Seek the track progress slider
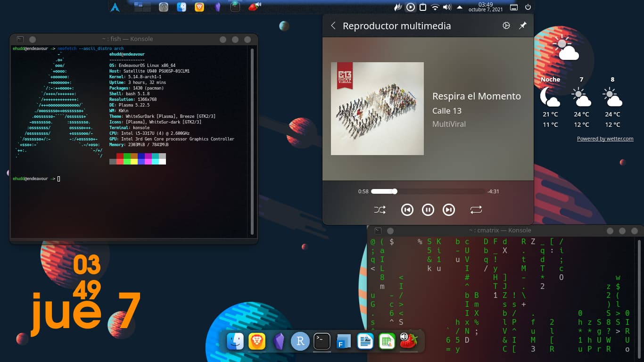This screenshot has height=362, width=644. point(428,191)
